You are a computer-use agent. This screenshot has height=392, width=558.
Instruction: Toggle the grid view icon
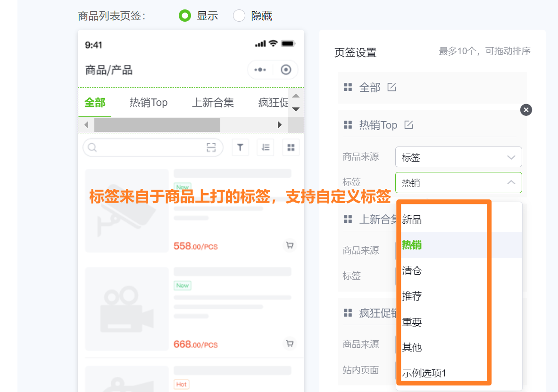pyautogui.click(x=291, y=147)
